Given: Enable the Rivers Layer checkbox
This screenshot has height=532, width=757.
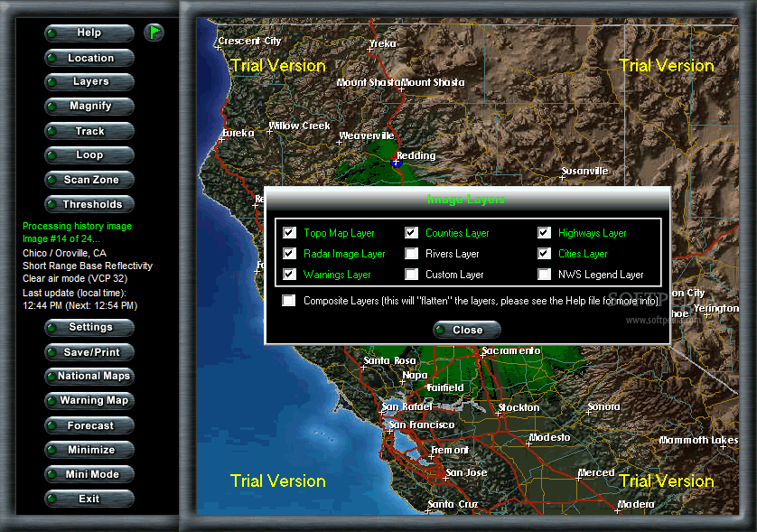Looking at the screenshot, I should pyautogui.click(x=411, y=254).
